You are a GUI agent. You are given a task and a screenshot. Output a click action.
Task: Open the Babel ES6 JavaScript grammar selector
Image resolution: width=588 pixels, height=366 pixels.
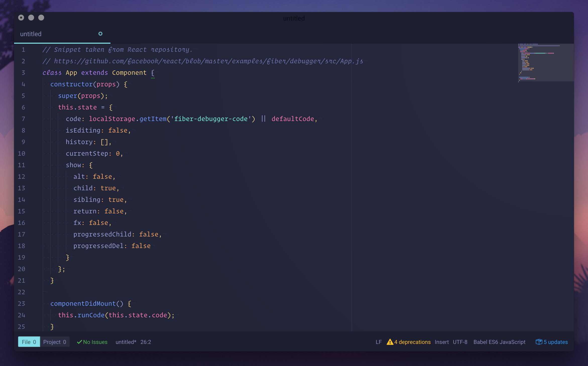point(499,342)
